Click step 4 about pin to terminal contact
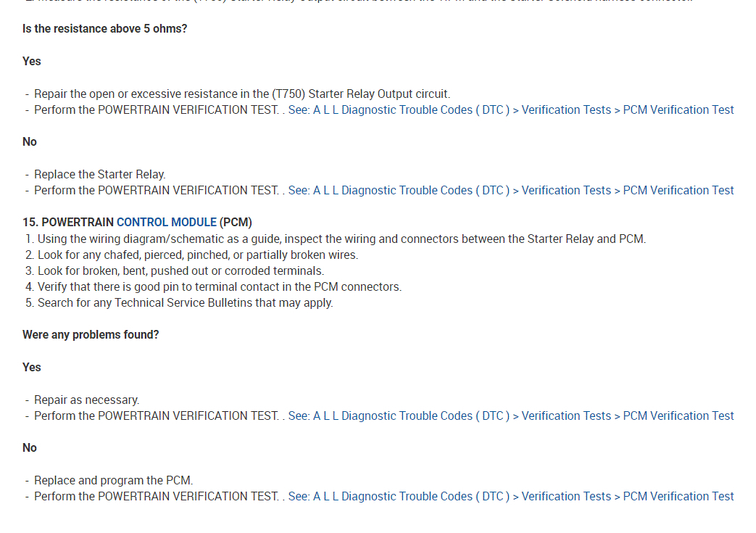This screenshot has width=756, height=533. (x=219, y=286)
